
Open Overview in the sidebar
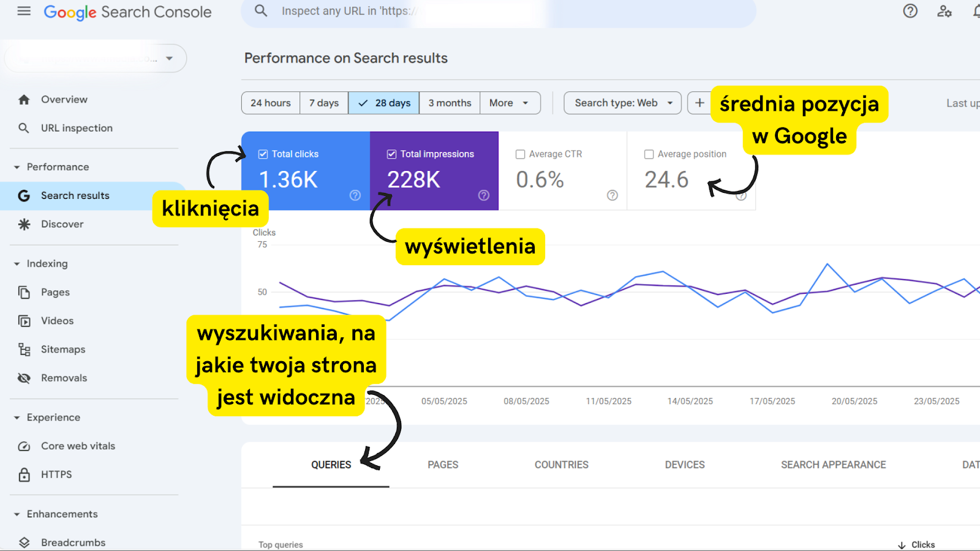pyautogui.click(x=64, y=100)
